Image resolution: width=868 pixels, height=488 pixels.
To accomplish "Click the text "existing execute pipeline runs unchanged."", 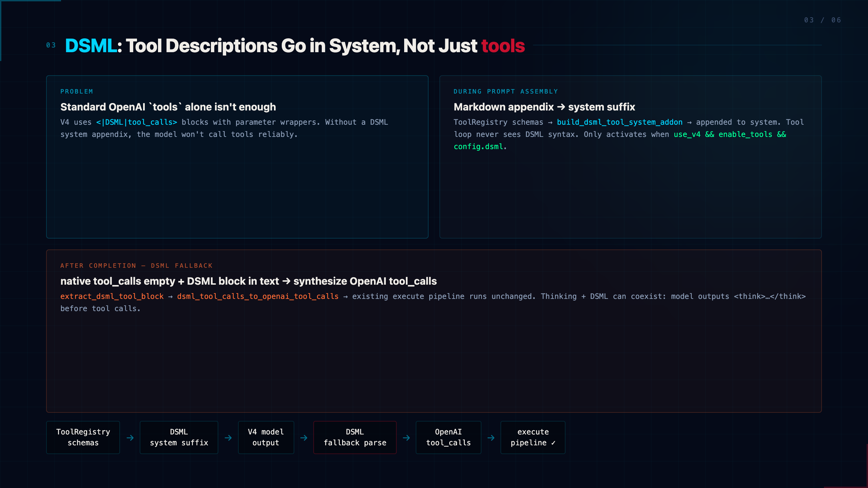I will [x=444, y=297].
